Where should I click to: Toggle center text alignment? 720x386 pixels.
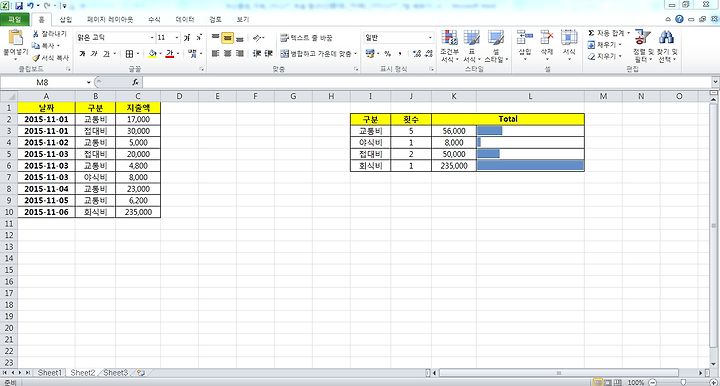click(x=227, y=54)
